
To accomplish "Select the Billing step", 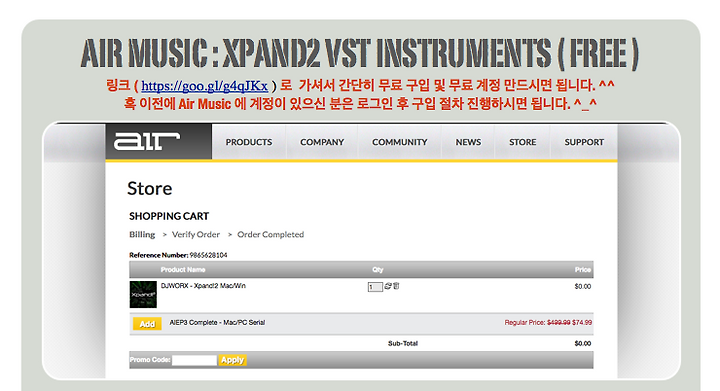I will [x=142, y=235].
